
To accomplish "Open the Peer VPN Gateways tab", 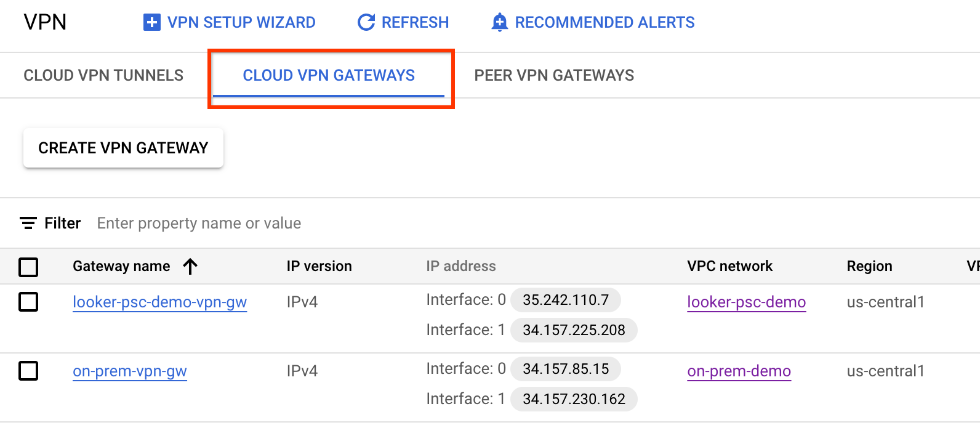I will point(554,75).
